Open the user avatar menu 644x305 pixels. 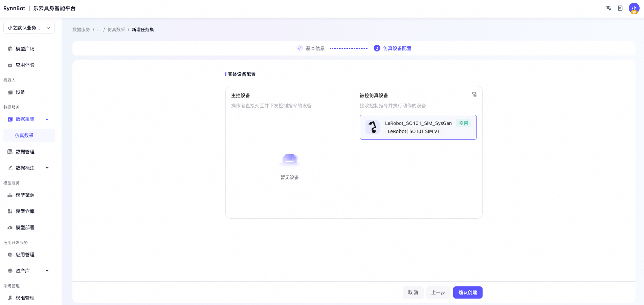pos(634,8)
